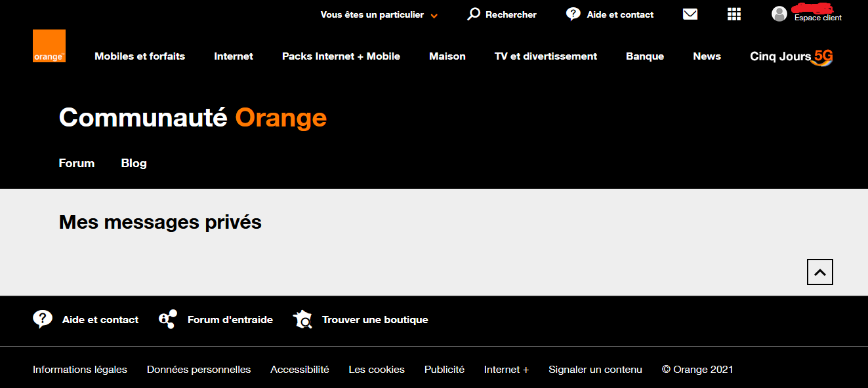Open the Publicité footer link

[444, 370]
